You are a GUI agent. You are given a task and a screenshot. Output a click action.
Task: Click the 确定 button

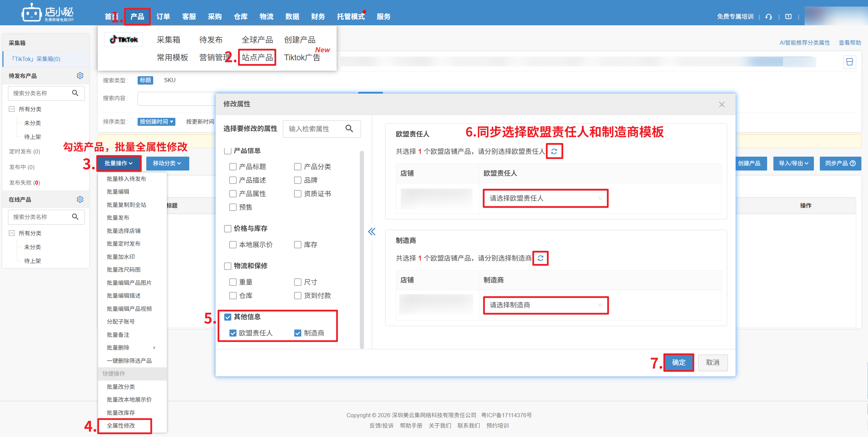point(678,362)
